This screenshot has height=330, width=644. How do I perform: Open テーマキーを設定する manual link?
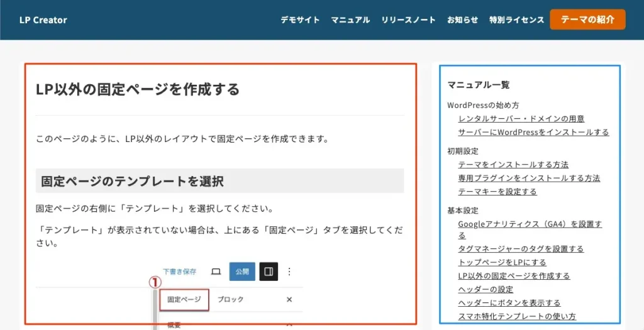[x=497, y=192]
